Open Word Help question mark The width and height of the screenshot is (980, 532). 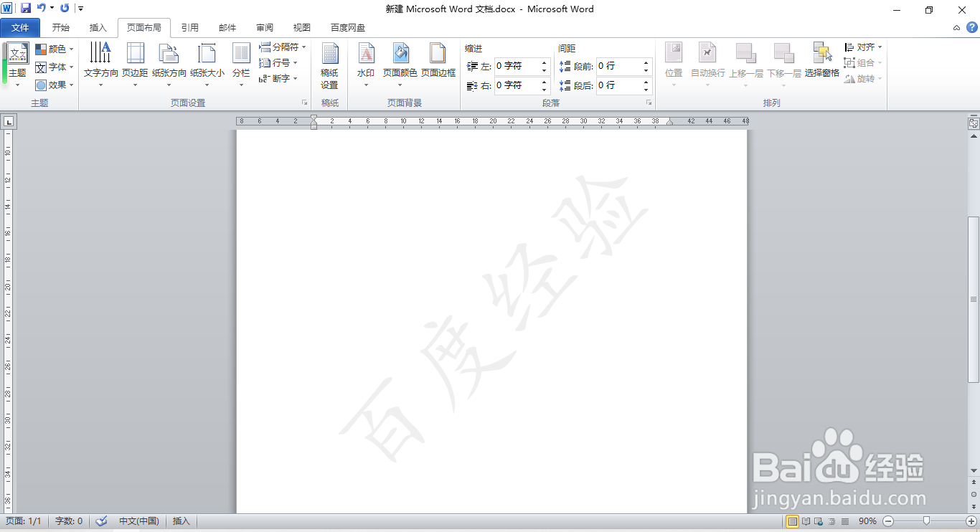(x=972, y=28)
